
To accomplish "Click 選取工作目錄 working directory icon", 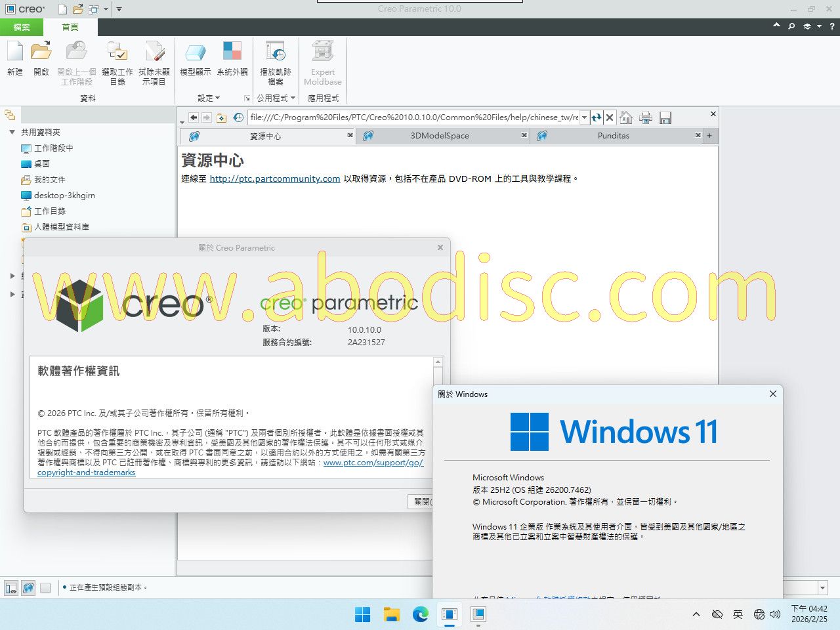I will (x=117, y=52).
